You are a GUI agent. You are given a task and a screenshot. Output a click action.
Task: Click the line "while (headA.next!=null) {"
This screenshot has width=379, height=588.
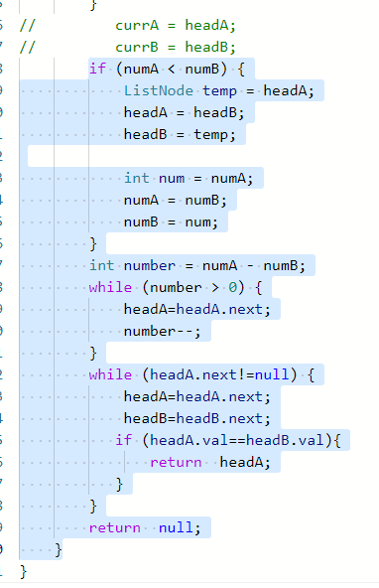[201, 374]
